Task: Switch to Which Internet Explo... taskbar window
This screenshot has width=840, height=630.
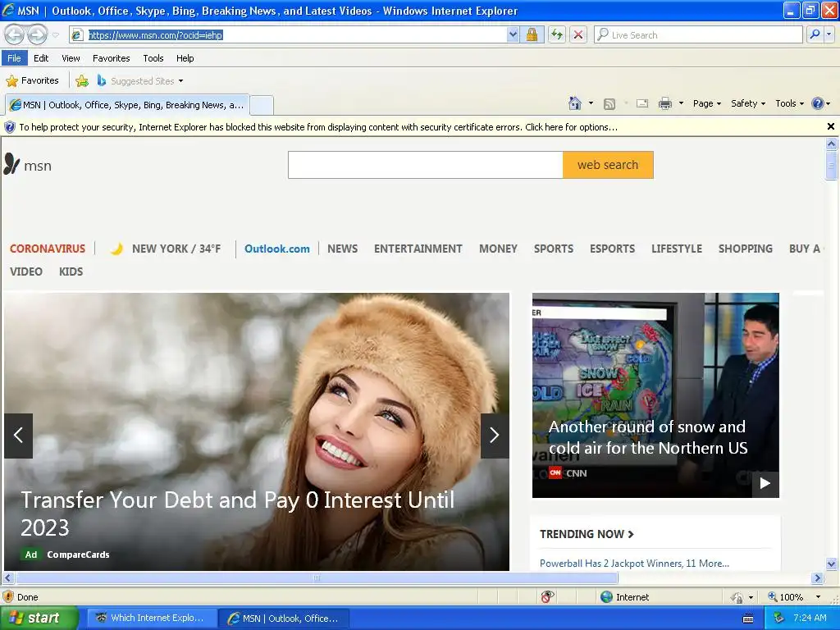Action: click(x=152, y=619)
